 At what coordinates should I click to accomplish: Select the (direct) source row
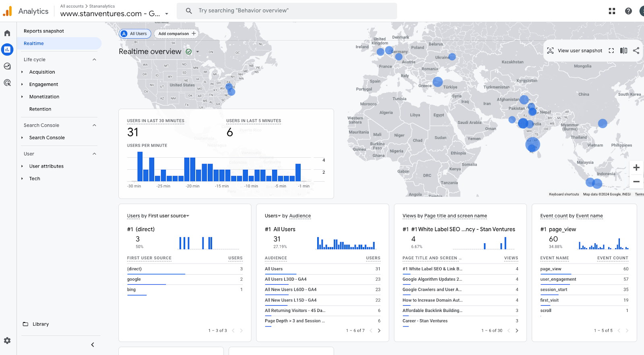[x=185, y=269]
